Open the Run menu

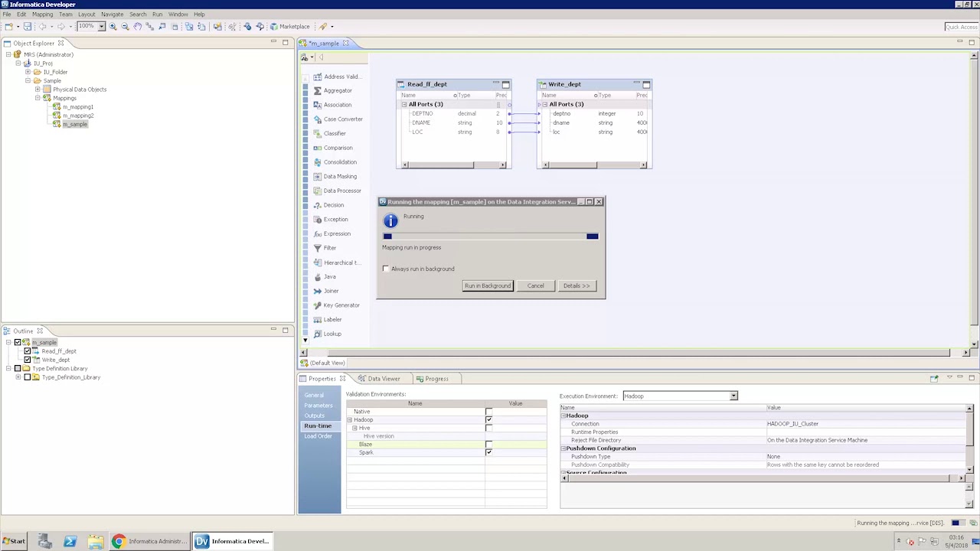[x=157, y=14]
